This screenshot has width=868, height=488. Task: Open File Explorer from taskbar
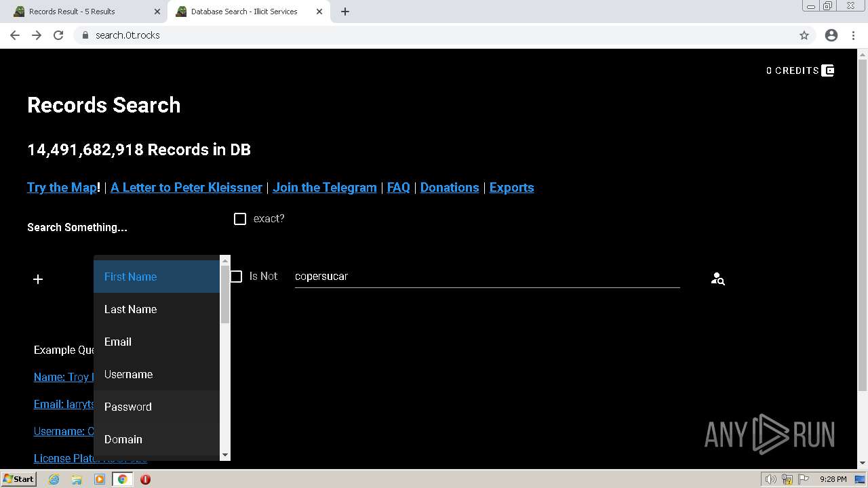77,479
